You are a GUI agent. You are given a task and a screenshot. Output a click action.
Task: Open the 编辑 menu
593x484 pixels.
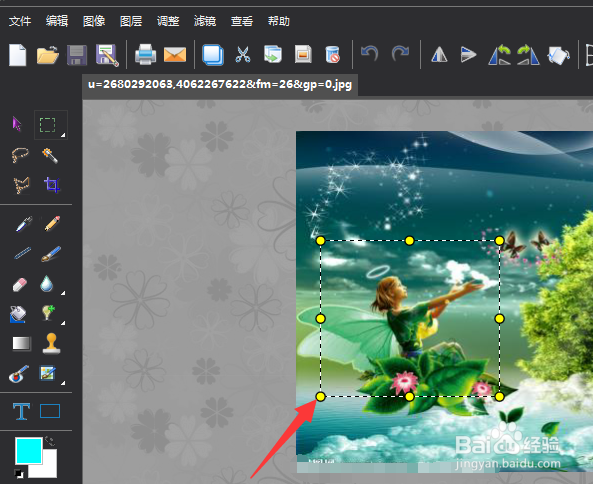(57, 21)
